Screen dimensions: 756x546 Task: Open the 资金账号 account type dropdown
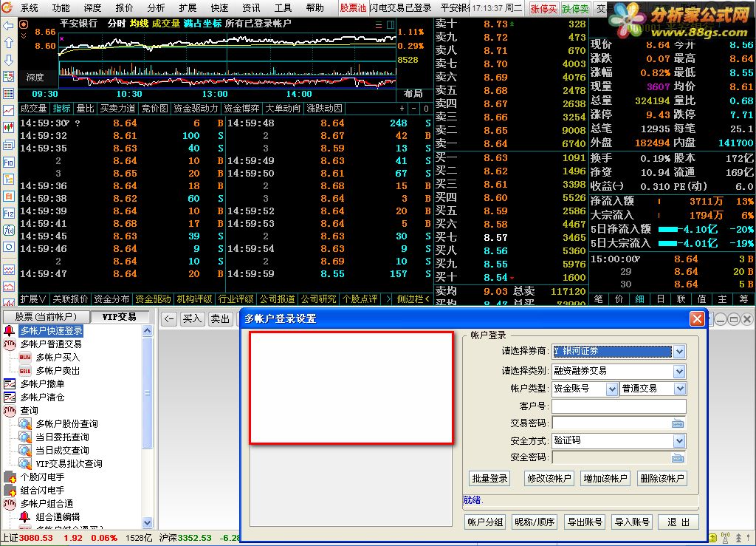click(x=612, y=389)
